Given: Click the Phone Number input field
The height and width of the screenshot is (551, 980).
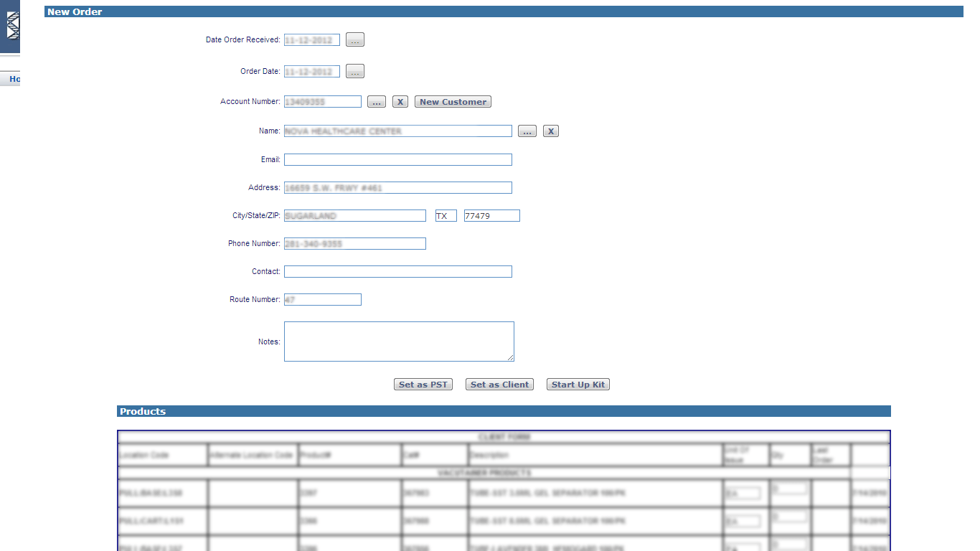Looking at the screenshot, I should click(354, 243).
